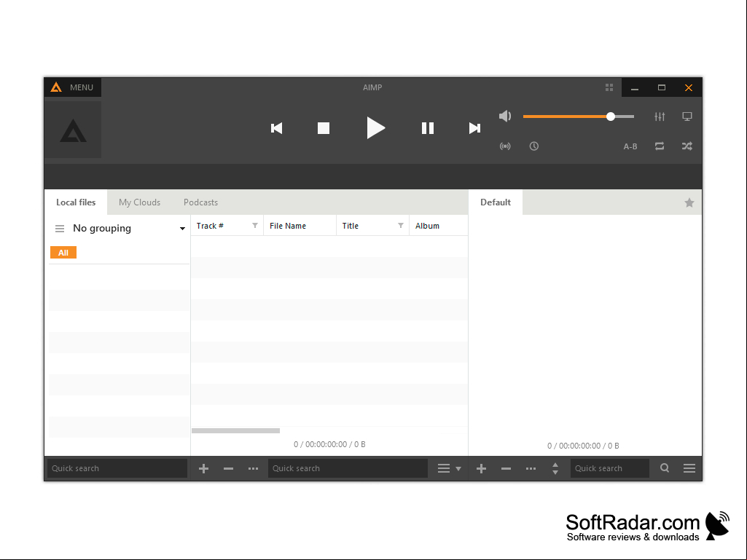
Task: Open playlist misc ellipsis menu
Action: pyautogui.click(x=531, y=468)
